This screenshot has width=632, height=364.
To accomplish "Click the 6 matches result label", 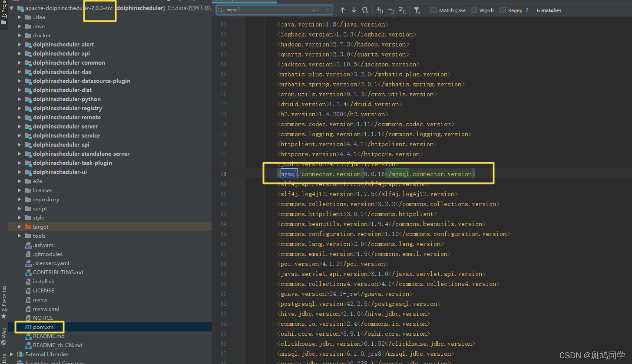I will (x=549, y=10).
